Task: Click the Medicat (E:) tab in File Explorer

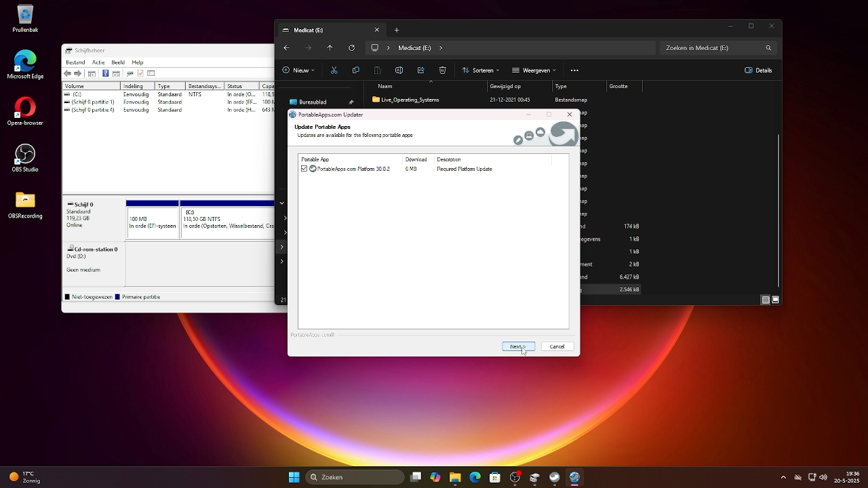Action: point(331,30)
